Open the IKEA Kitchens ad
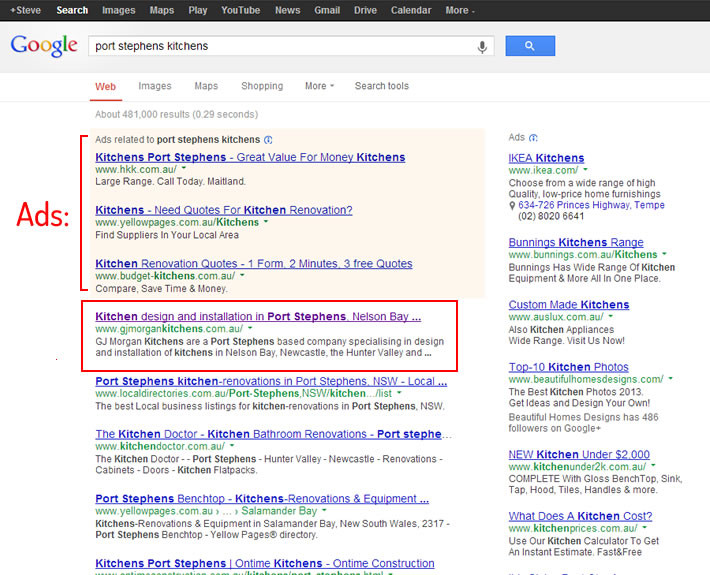The width and height of the screenshot is (710, 575). pyautogui.click(x=546, y=158)
